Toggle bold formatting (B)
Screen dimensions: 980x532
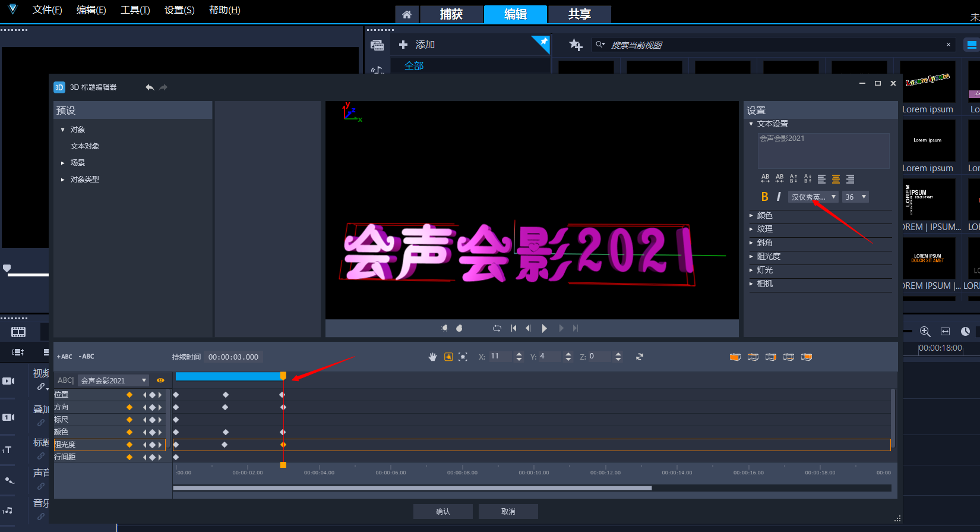coord(764,197)
